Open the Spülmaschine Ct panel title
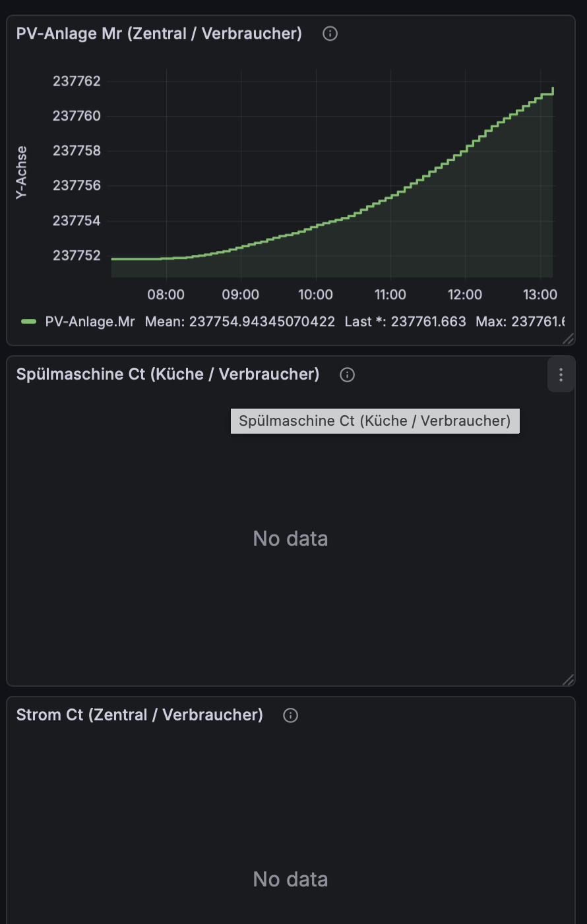The height and width of the screenshot is (924, 587). [x=168, y=374]
